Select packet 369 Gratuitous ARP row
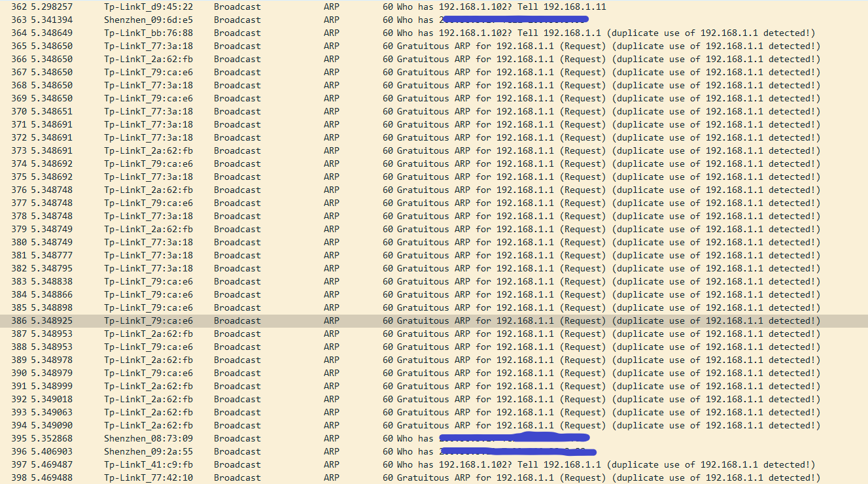 pyautogui.click(x=434, y=98)
